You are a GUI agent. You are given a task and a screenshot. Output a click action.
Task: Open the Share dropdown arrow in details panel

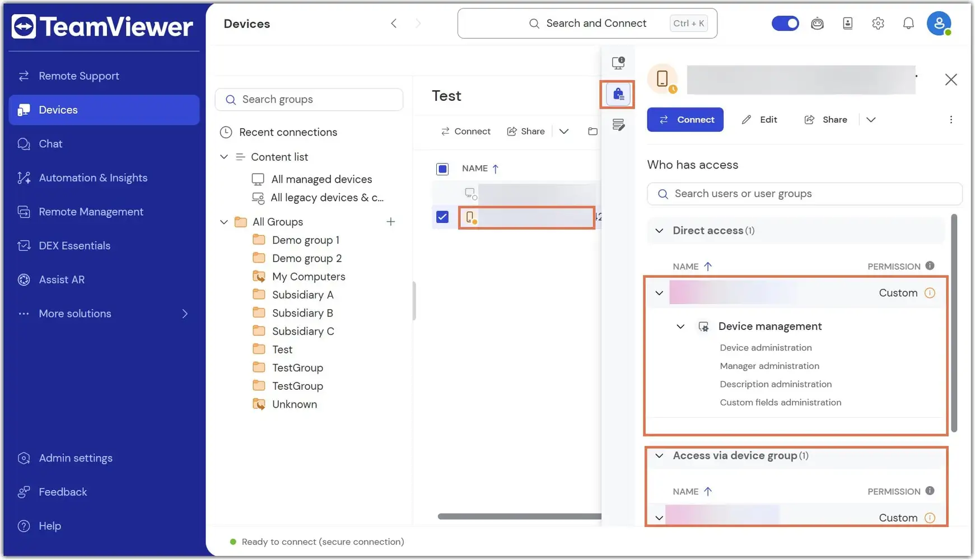pos(870,120)
